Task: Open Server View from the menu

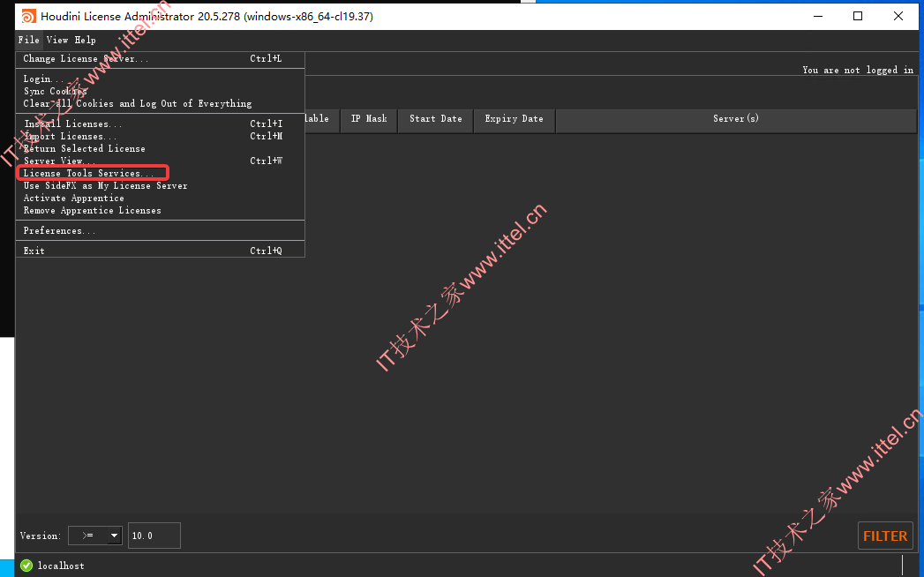Action: click(x=160, y=161)
